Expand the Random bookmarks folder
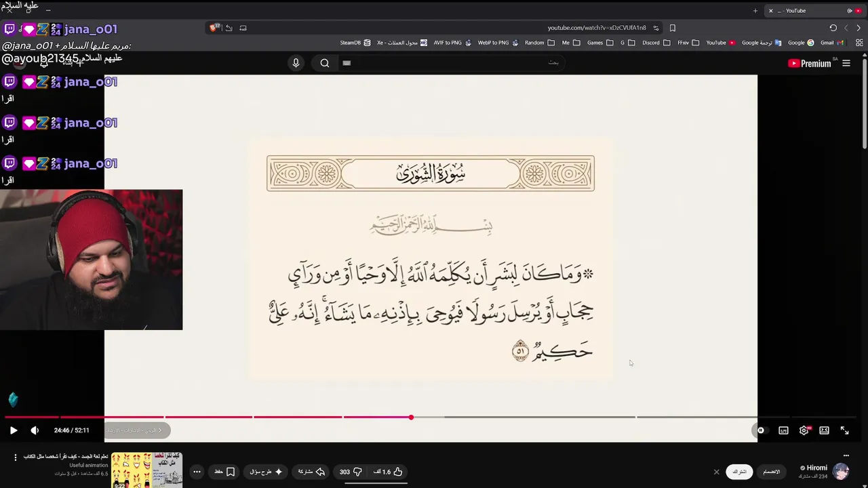Viewport: 868px width, 488px height. (x=539, y=42)
